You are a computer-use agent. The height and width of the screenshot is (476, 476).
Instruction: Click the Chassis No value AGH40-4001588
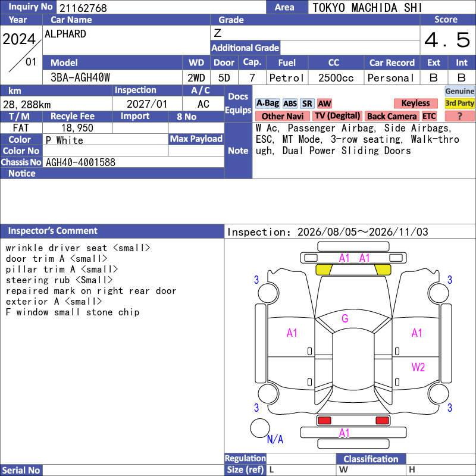[80, 162]
